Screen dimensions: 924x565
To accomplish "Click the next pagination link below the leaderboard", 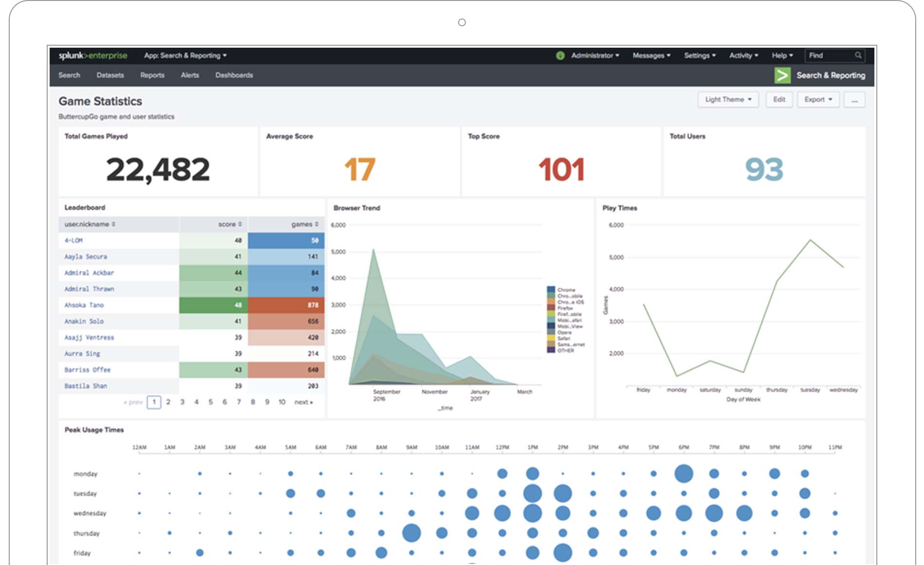I will tap(302, 402).
